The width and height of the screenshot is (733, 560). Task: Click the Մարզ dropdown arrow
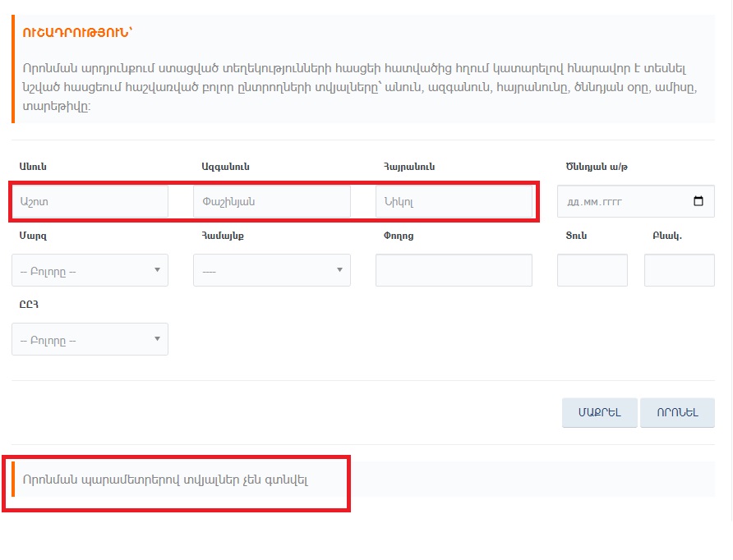coord(157,270)
